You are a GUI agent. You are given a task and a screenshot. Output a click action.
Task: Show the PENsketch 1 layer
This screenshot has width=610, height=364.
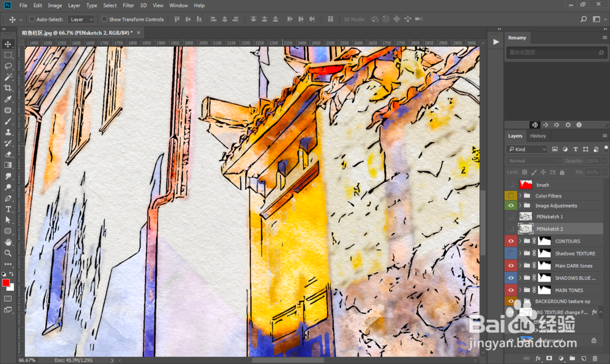[x=511, y=216]
